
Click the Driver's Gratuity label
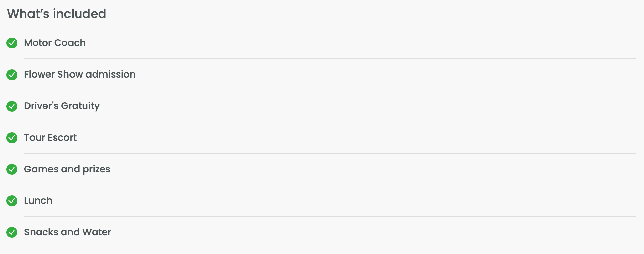[62, 106]
